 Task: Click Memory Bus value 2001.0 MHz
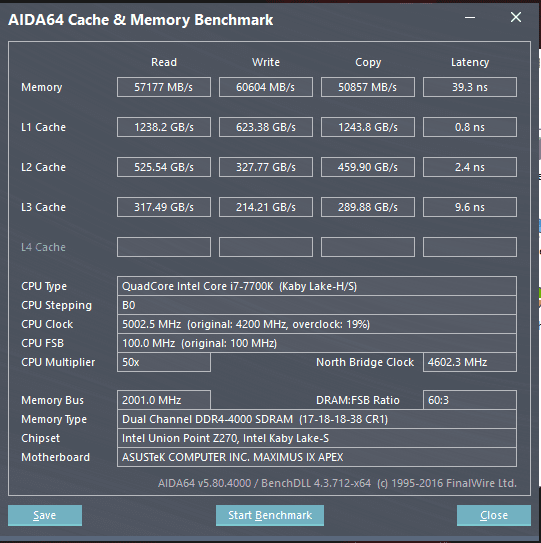click(x=164, y=400)
